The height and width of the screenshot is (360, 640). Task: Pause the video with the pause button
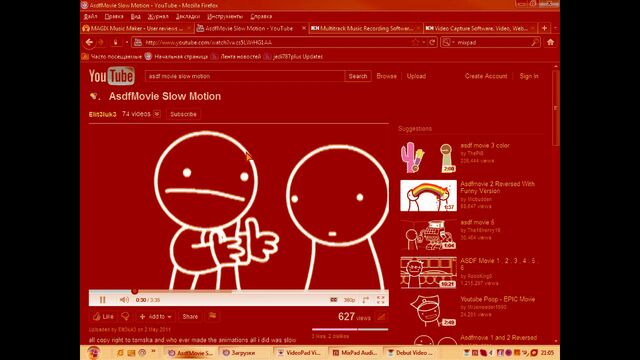[102, 300]
